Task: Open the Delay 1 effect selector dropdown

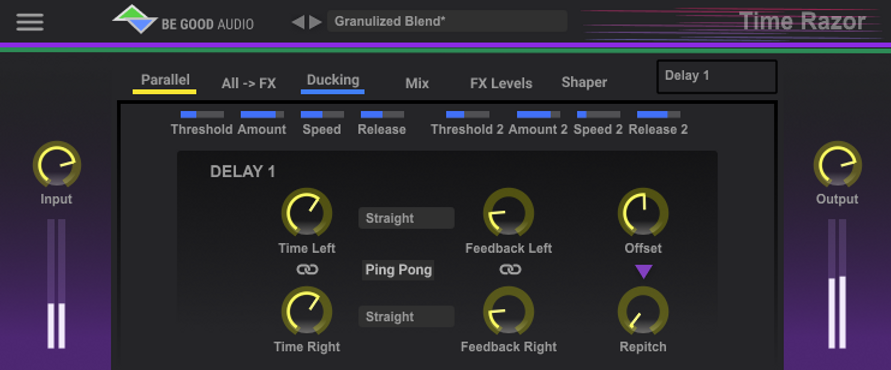Action: [x=717, y=77]
